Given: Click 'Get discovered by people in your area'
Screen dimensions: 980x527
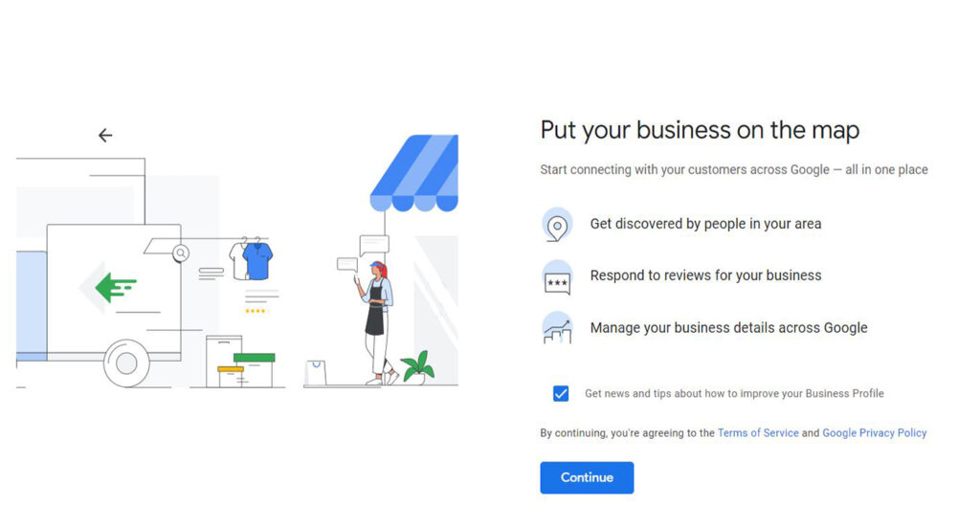Looking at the screenshot, I should pos(705,224).
